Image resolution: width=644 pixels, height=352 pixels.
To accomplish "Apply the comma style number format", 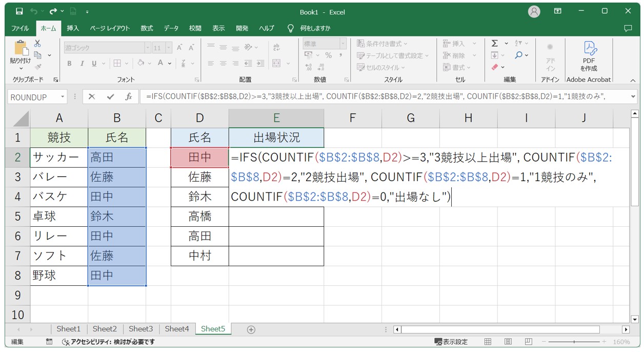I will point(341,55).
